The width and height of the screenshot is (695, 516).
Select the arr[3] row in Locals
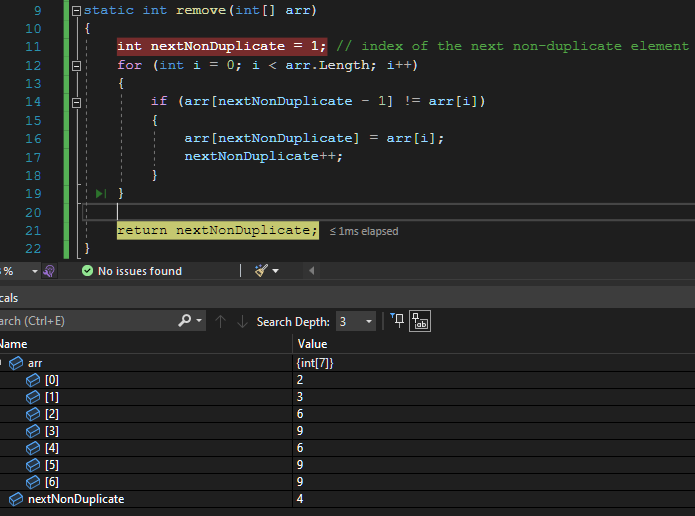[51, 430]
